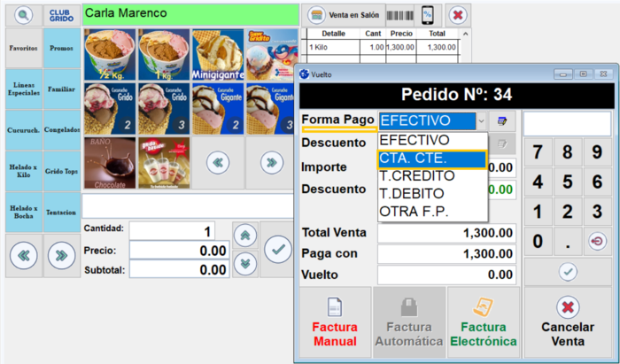Click the mobile phone icon
620x364 pixels.
click(427, 15)
